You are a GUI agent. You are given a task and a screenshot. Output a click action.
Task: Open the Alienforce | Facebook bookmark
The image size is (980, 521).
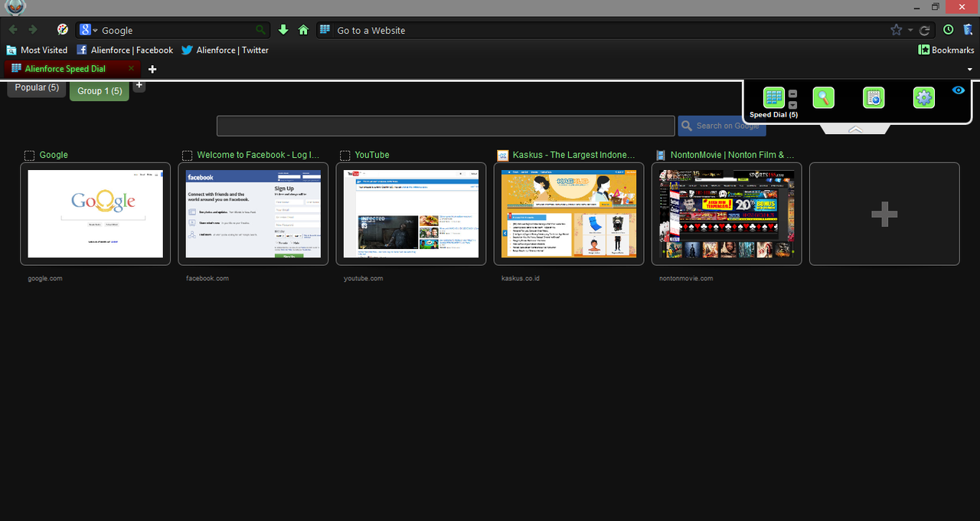click(125, 50)
